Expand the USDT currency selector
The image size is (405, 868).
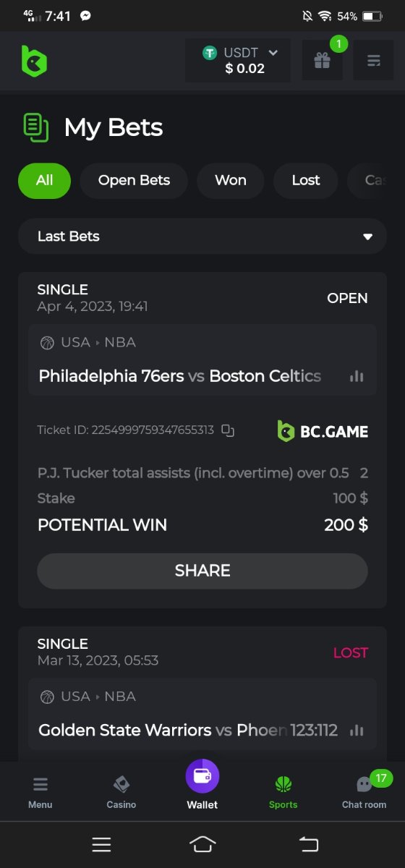238,60
